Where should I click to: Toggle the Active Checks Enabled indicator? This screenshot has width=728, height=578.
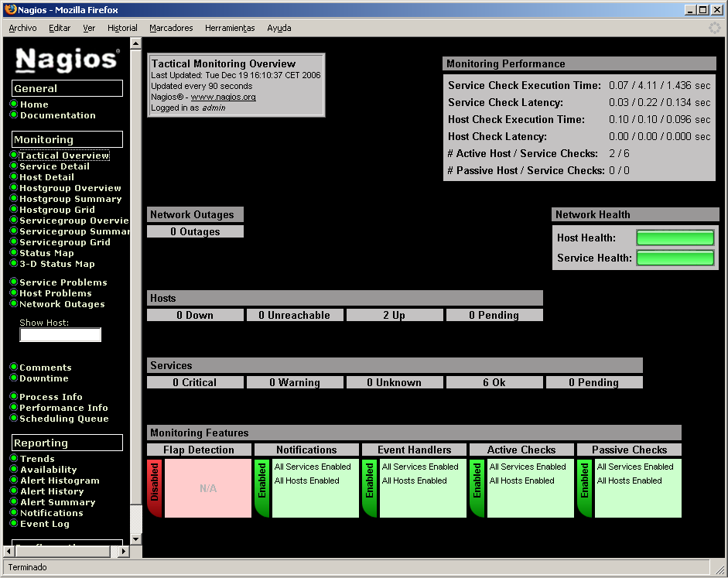[x=477, y=488]
